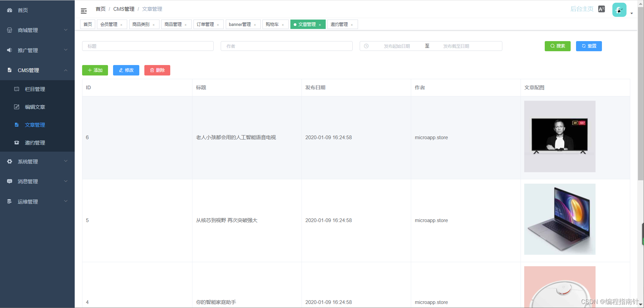The width and height of the screenshot is (644, 308).
Task: Click the 系统管理 gear icon
Action: click(x=10, y=161)
